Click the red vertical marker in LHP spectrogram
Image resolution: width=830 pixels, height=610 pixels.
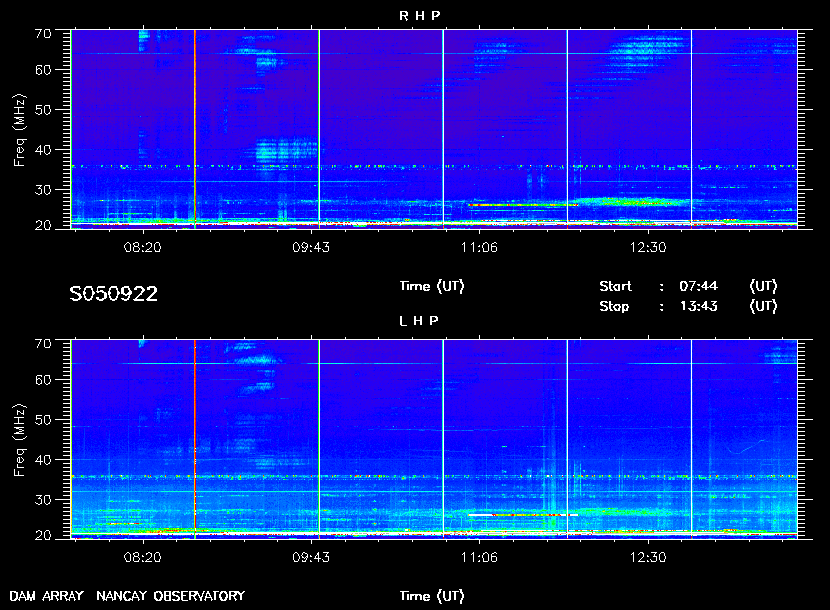(195, 439)
